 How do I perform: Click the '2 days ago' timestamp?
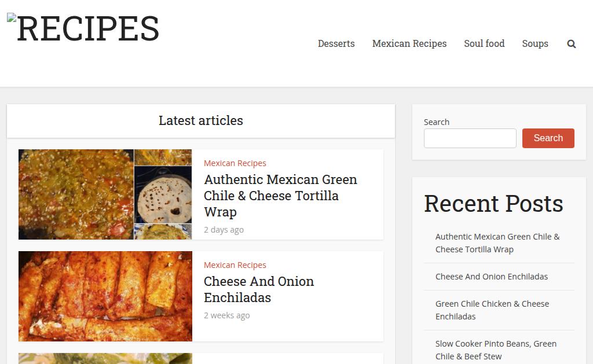[x=224, y=230]
